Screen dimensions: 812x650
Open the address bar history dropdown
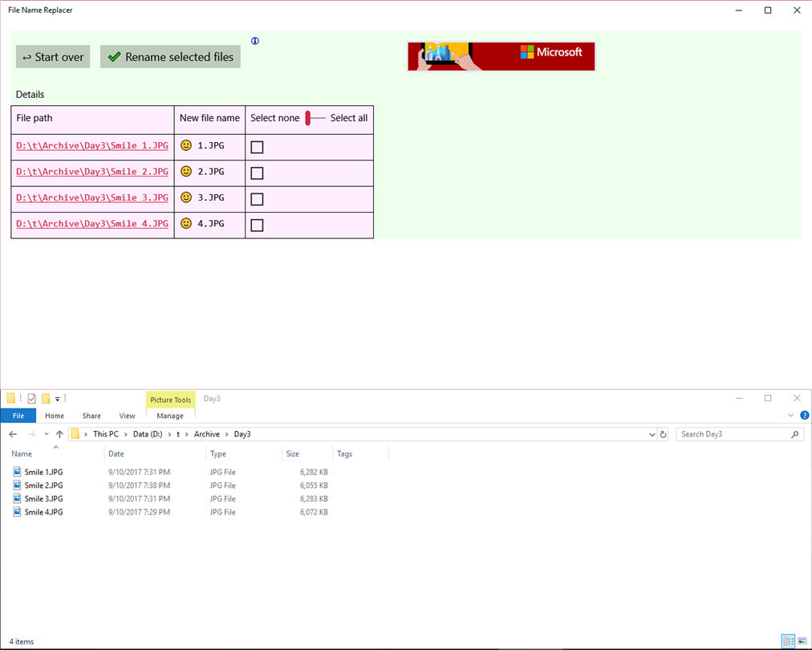point(652,435)
